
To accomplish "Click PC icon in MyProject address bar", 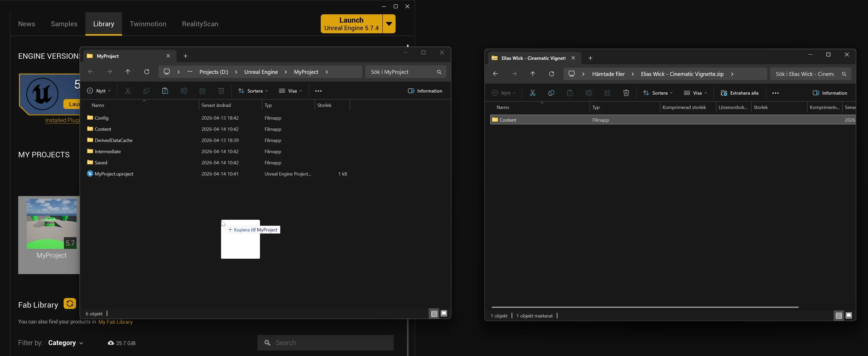I will coord(167,72).
